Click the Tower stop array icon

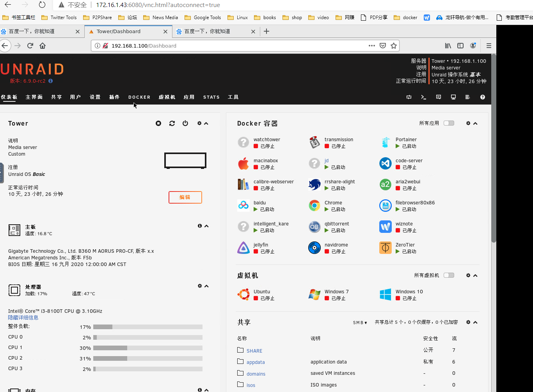(158, 123)
